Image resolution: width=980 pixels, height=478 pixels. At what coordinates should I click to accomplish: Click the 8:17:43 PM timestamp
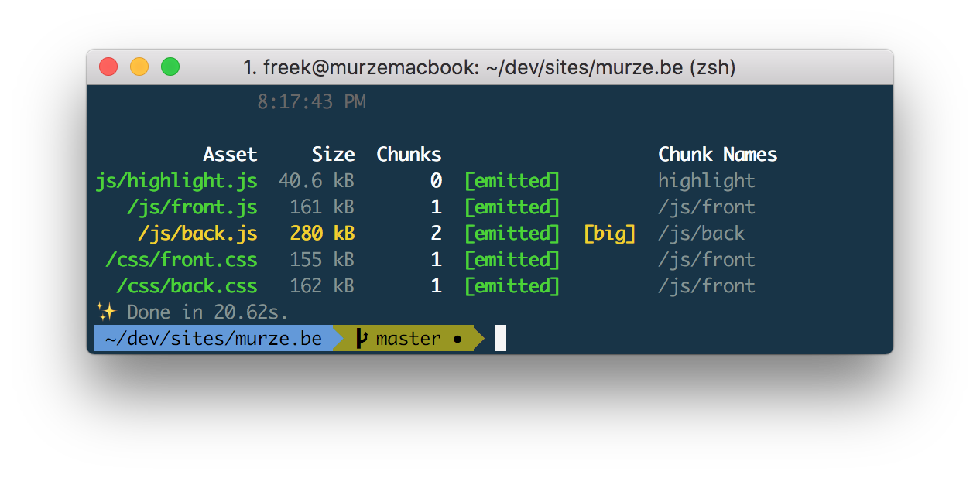pyautogui.click(x=311, y=102)
